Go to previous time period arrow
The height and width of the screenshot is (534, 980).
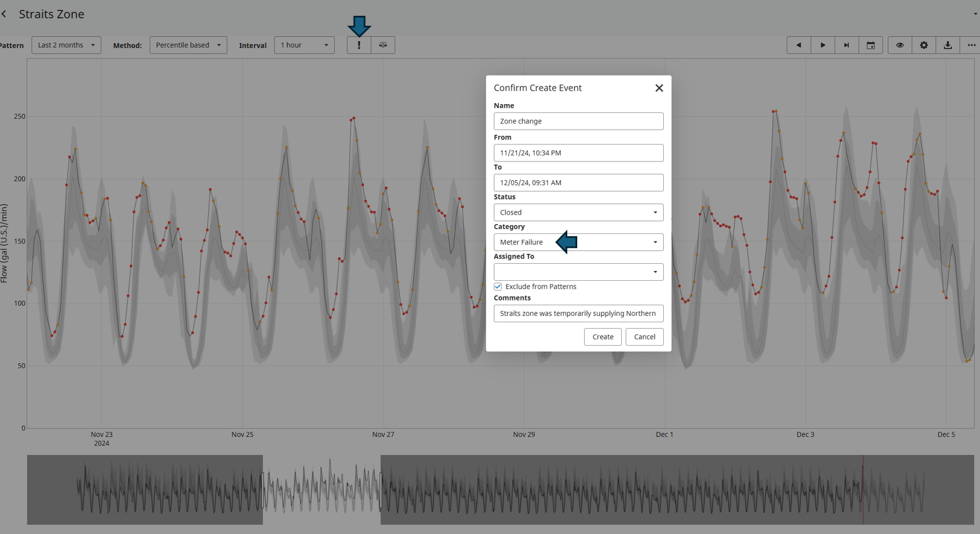(799, 45)
